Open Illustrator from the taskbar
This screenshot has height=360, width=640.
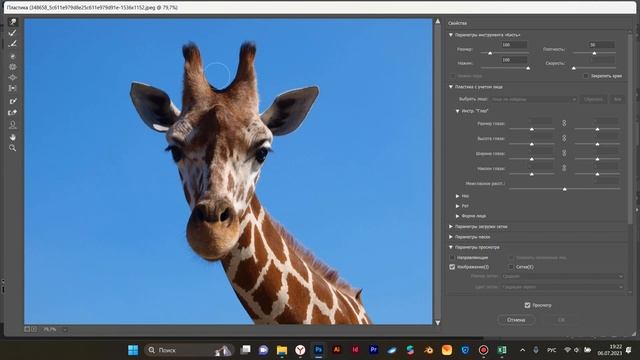point(337,350)
